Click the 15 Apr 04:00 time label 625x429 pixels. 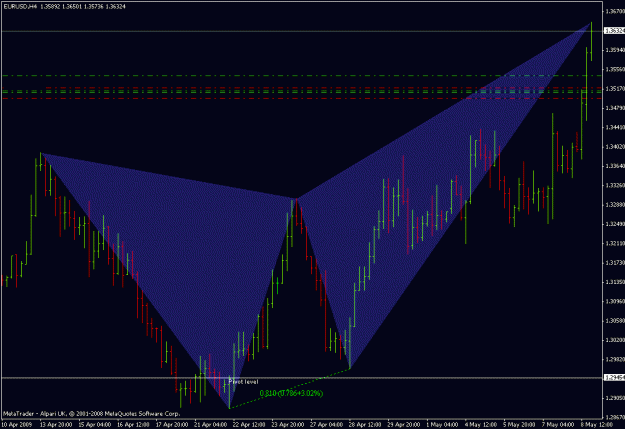tap(94, 425)
